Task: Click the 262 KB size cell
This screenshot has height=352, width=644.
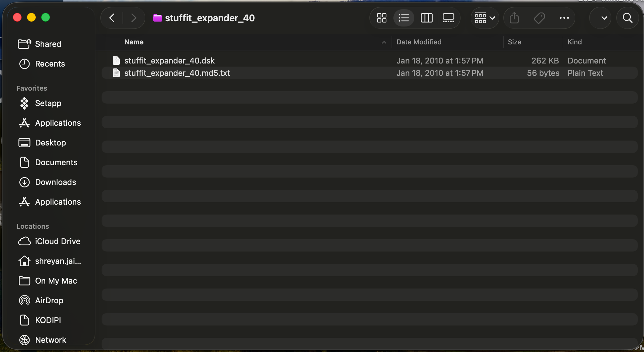Action: pyautogui.click(x=545, y=61)
